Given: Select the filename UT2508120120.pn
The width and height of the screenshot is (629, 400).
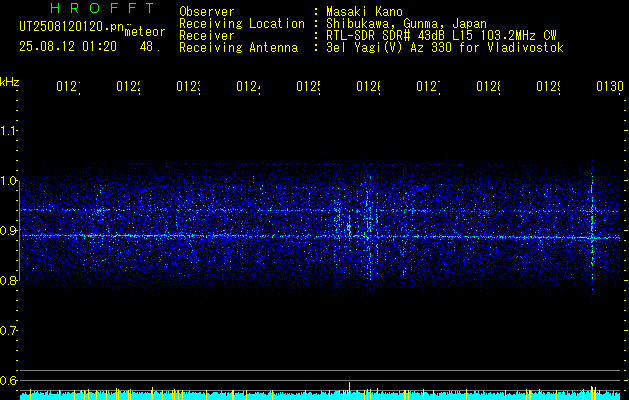Looking at the screenshot, I should (x=71, y=26).
